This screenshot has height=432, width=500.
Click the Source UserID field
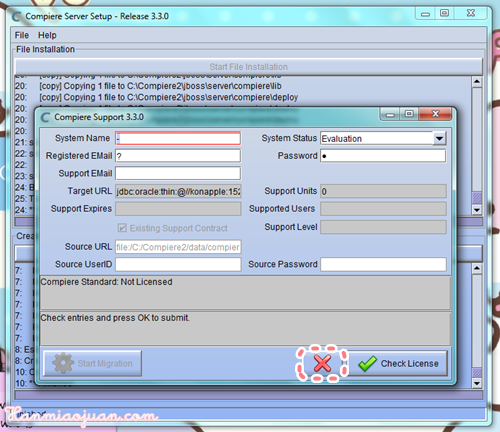(x=178, y=264)
